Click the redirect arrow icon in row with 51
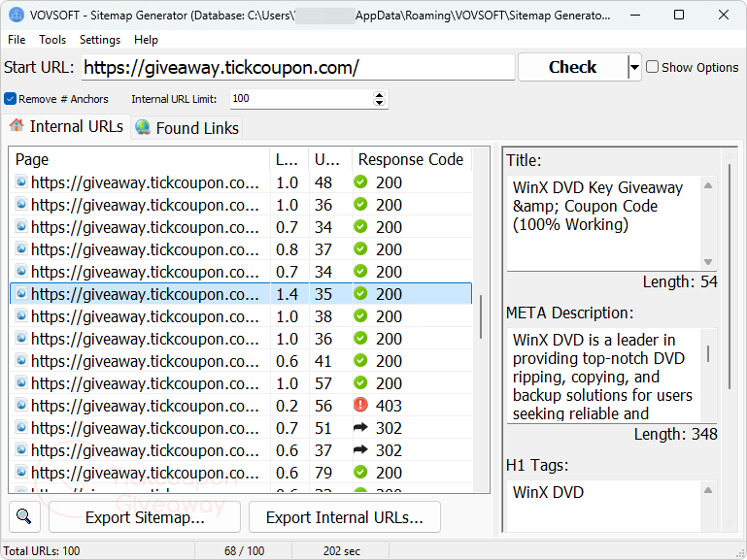747x560 pixels. [x=360, y=428]
